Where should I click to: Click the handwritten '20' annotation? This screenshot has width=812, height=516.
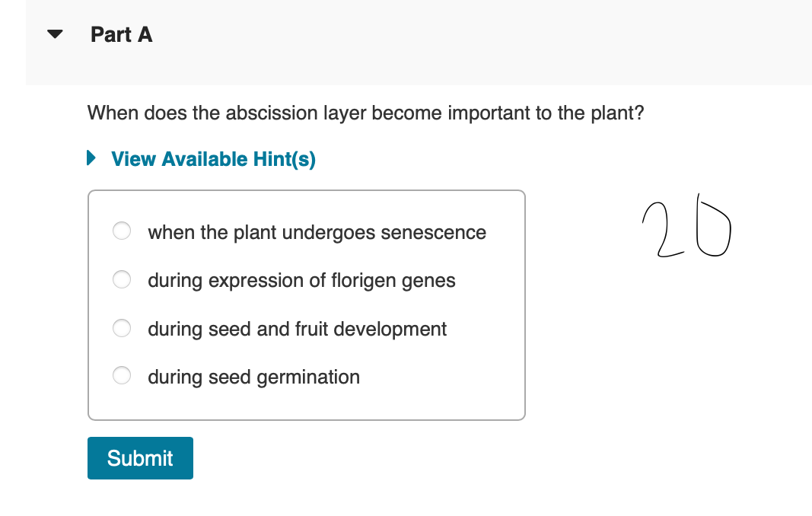(685, 228)
